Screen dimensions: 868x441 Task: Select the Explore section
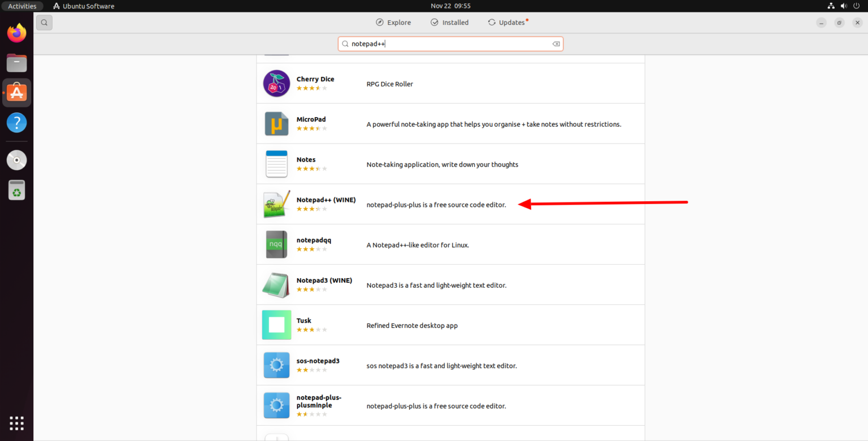393,22
